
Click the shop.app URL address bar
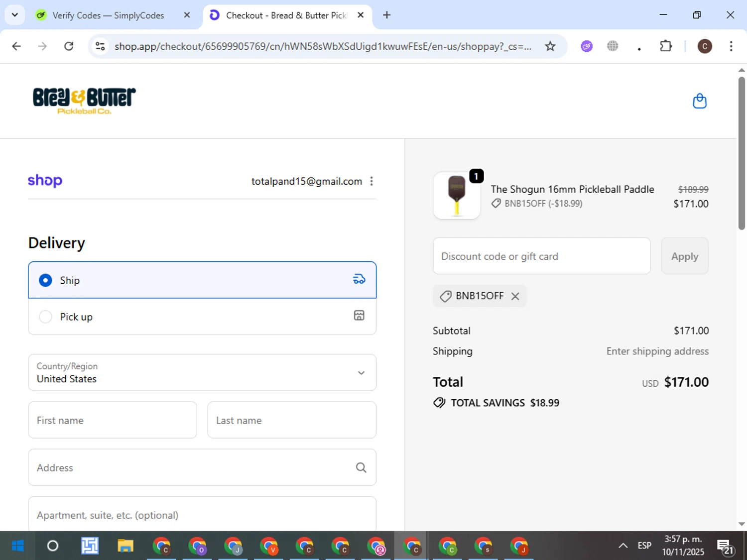click(x=323, y=46)
